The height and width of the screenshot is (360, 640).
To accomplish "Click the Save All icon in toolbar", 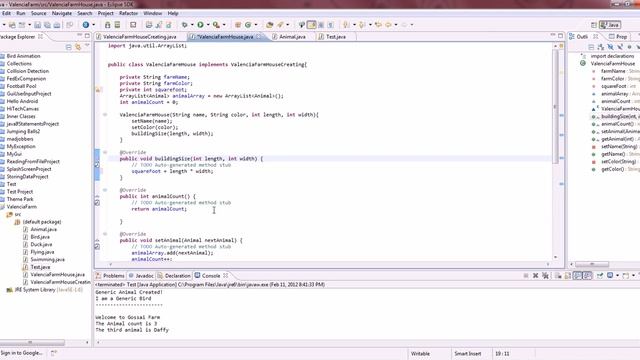I will 47,25.
